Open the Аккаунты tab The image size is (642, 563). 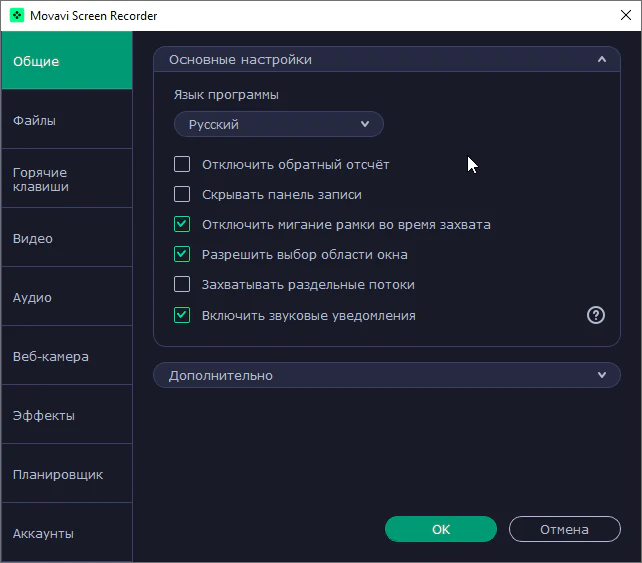67,532
